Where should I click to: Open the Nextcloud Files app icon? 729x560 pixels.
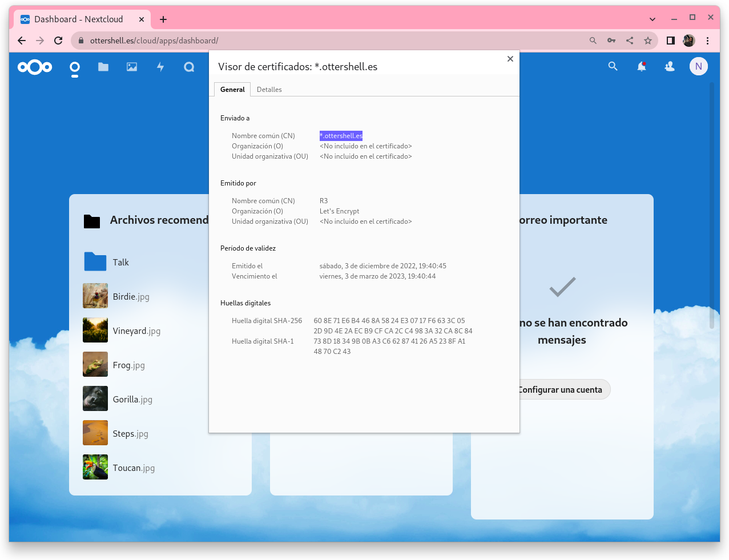point(103,67)
